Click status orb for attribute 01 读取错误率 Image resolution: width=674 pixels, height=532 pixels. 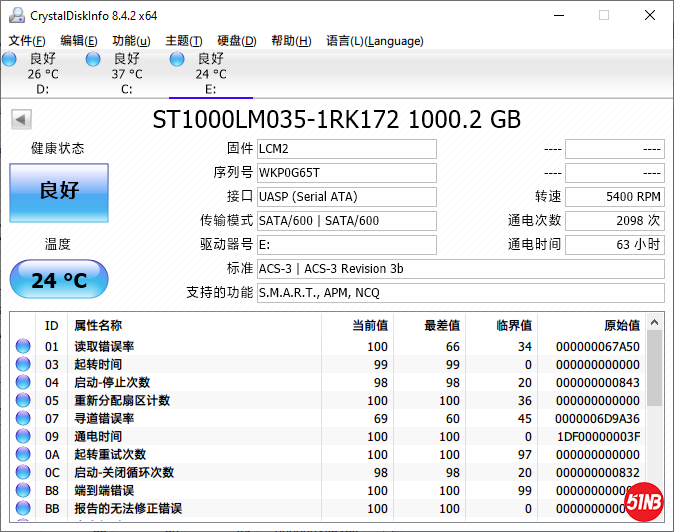pos(23,347)
